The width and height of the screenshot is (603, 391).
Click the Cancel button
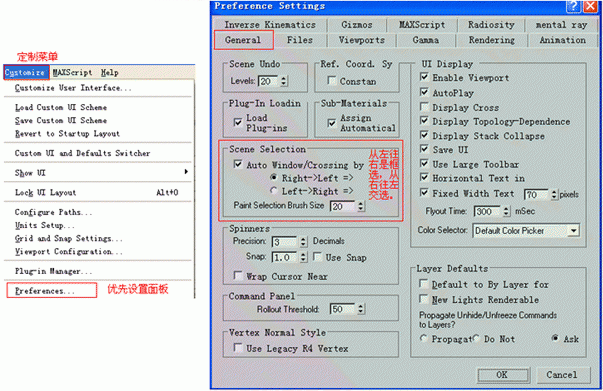pyautogui.click(x=562, y=375)
